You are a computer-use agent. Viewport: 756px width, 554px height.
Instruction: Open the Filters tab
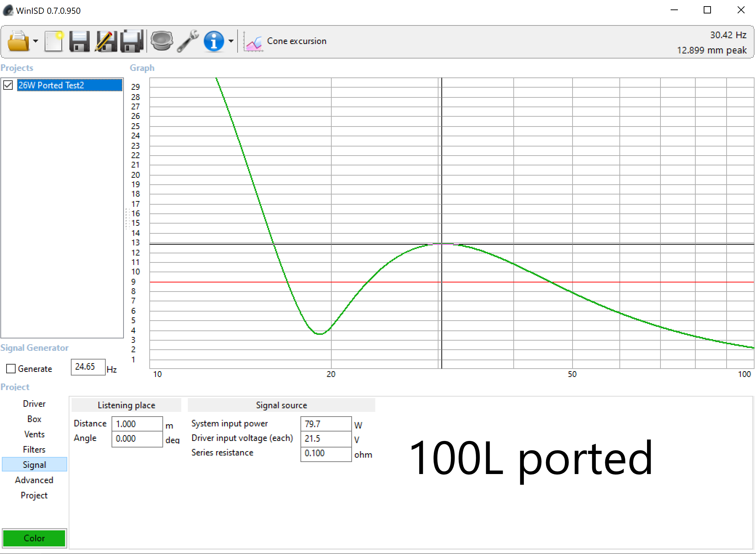point(34,450)
